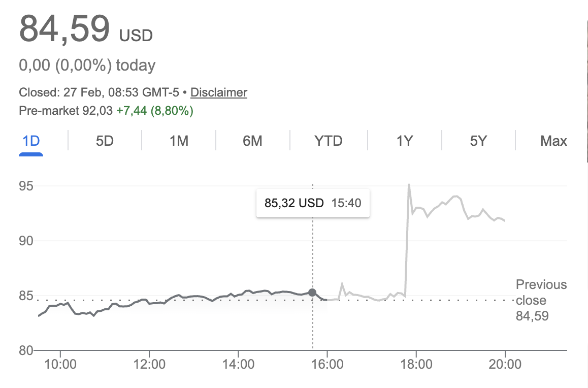This screenshot has width=588, height=388.
Task: Open the 5Y time range tab
Action: (x=478, y=141)
